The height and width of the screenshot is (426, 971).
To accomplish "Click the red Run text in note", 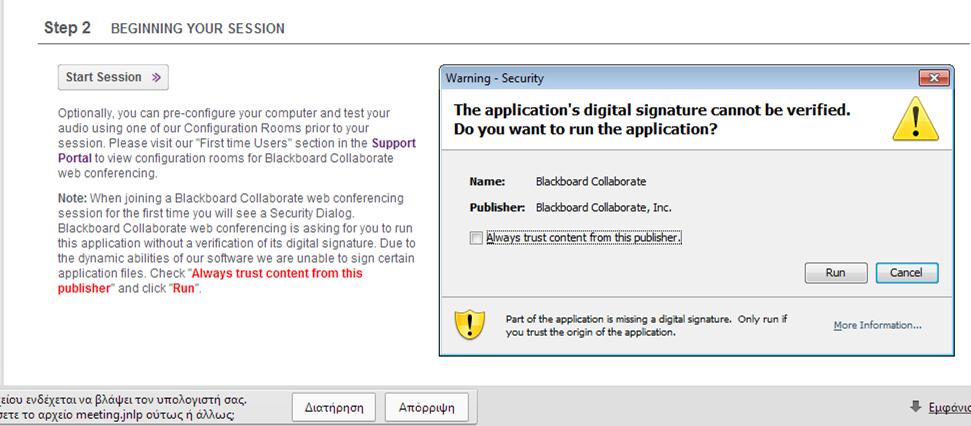I will pyautogui.click(x=183, y=289).
